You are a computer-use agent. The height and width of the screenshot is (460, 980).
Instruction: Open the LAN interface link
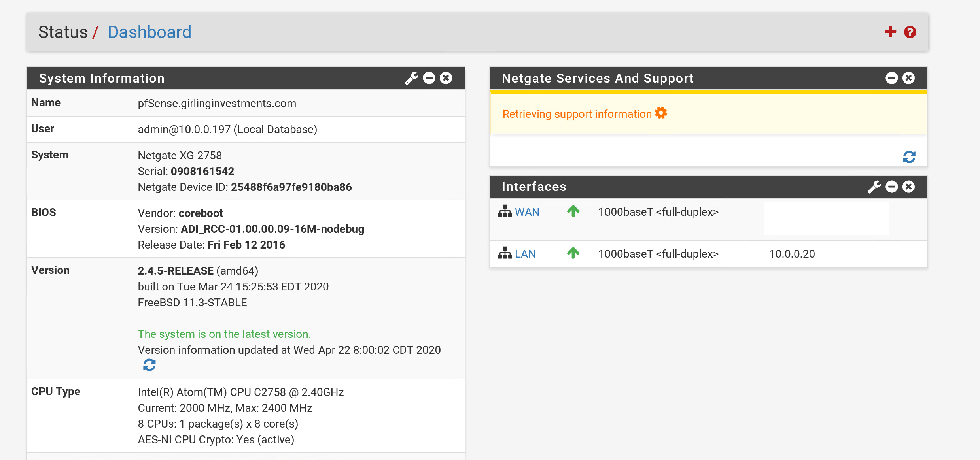(525, 254)
